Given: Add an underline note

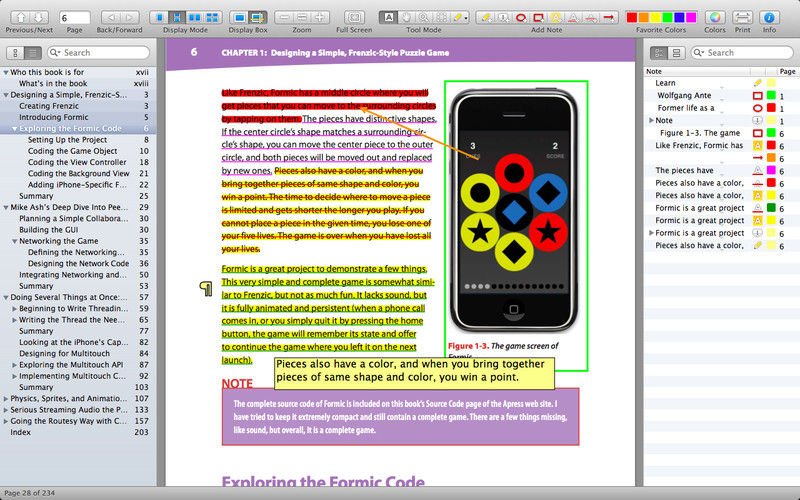Looking at the screenshot, I should (573, 17).
